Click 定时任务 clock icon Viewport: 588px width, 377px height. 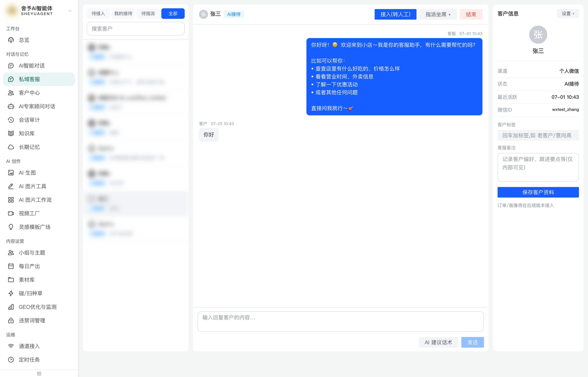(11, 360)
